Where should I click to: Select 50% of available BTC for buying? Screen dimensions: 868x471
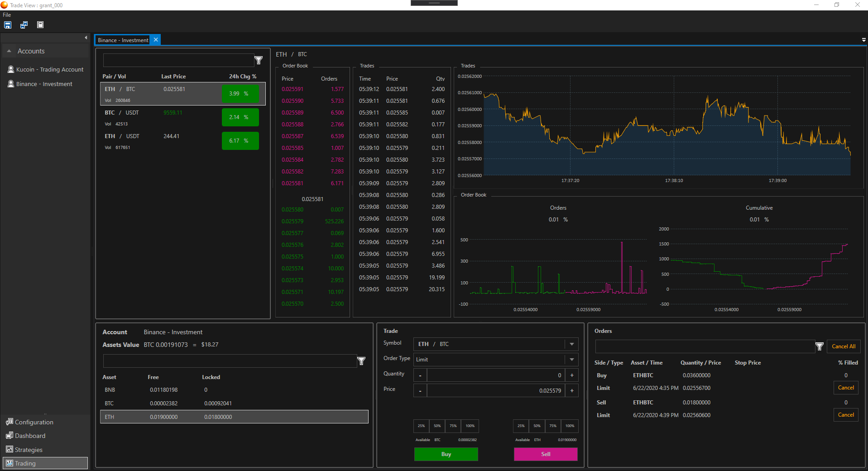click(x=437, y=426)
